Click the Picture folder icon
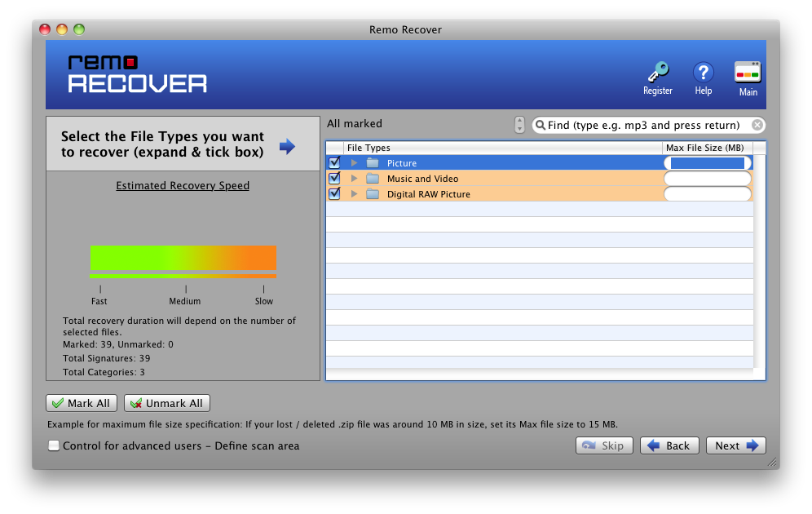This screenshot has height=514, width=812. [373, 162]
